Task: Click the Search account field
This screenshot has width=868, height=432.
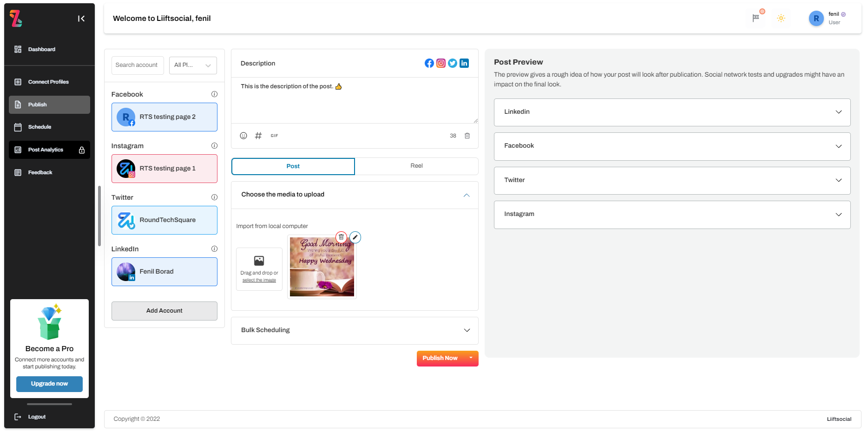Action: (x=137, y=65)
